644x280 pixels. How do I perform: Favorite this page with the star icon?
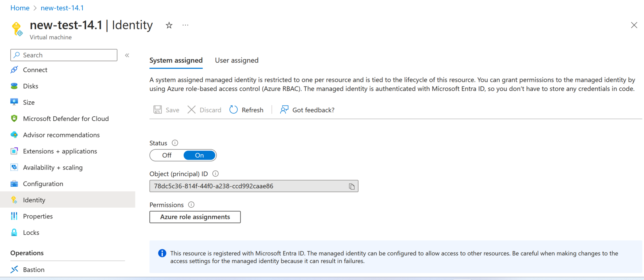click(169, 25)
